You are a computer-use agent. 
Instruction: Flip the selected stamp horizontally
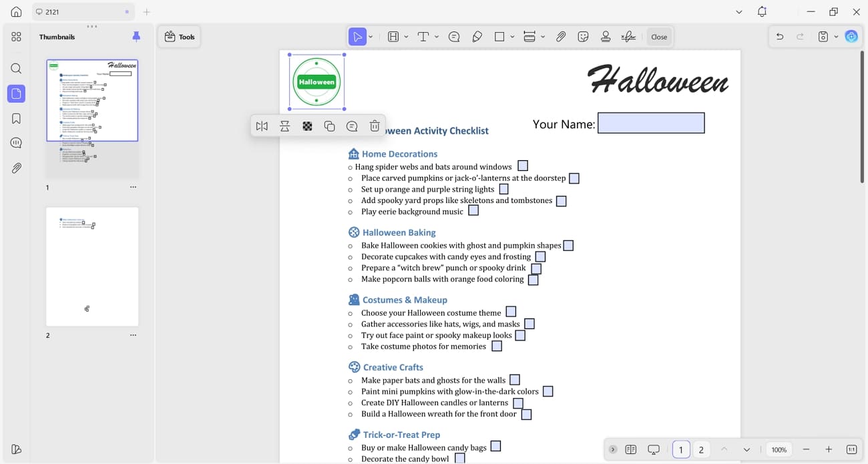262,126
